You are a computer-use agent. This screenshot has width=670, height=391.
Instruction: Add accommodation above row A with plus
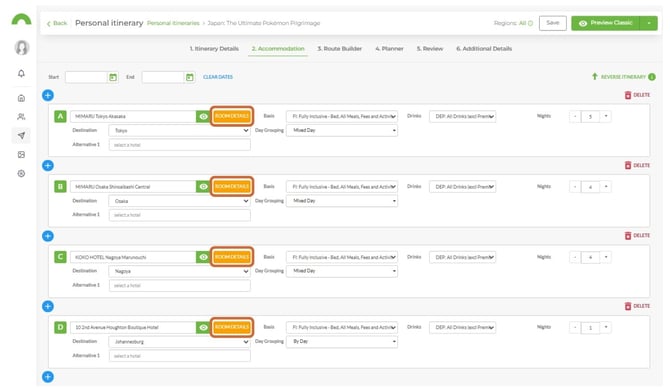[x=48, y=95]
